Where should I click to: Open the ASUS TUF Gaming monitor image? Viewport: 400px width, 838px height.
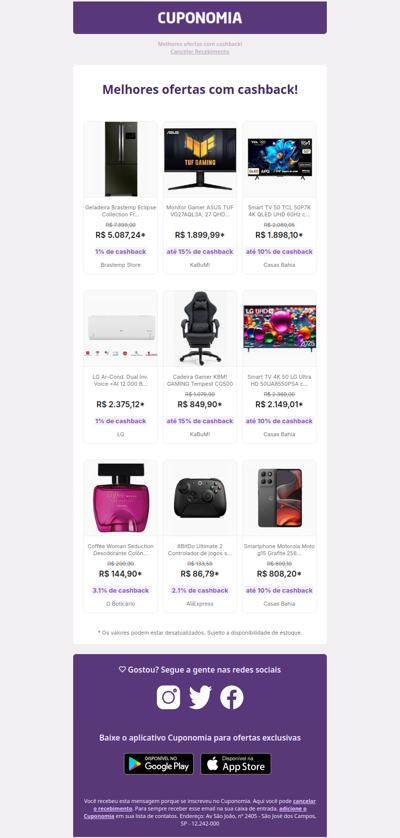pos(200,159)
